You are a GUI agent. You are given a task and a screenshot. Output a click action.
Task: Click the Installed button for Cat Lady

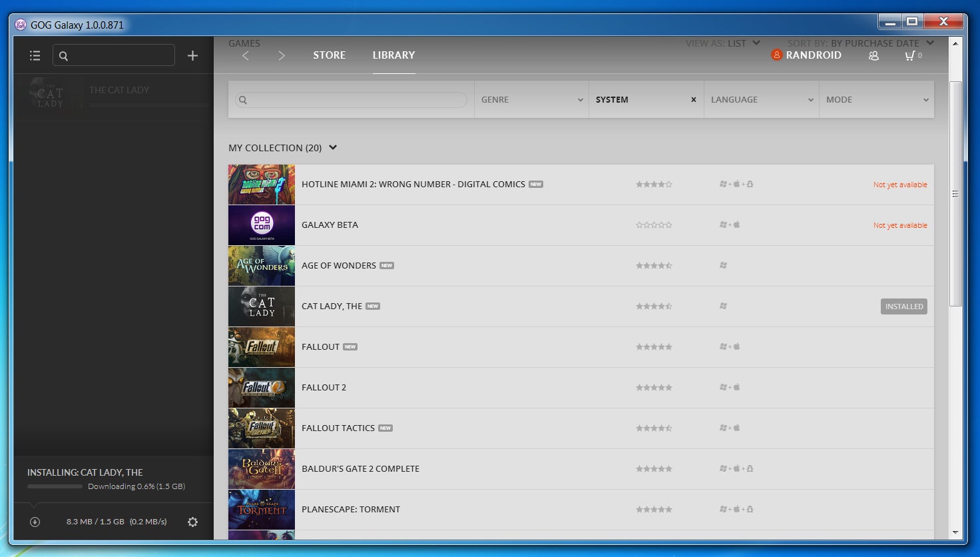[x=903, y=306]
